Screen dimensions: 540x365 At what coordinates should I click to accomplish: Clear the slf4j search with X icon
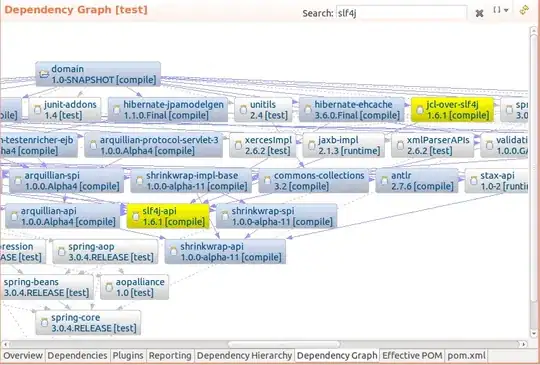479,13
